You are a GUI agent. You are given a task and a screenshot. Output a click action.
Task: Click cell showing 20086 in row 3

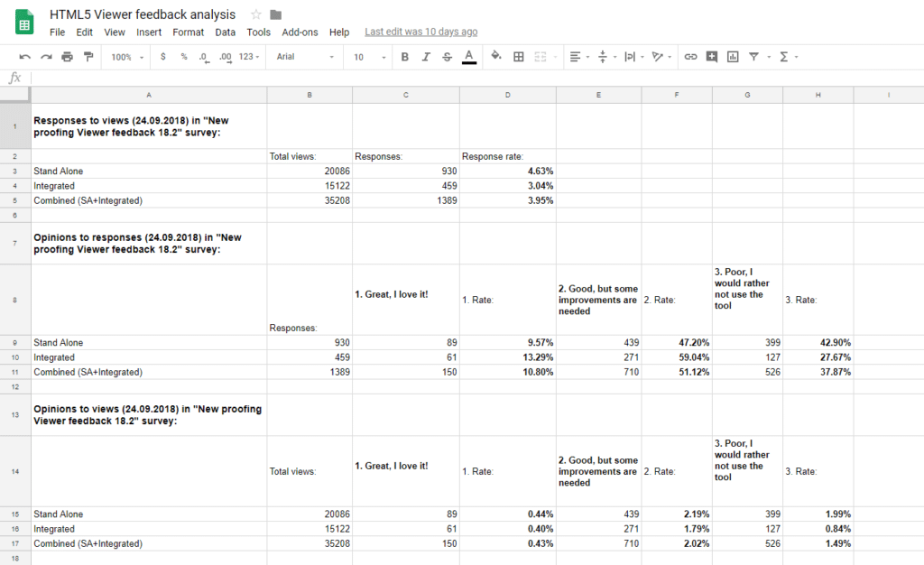310,171
